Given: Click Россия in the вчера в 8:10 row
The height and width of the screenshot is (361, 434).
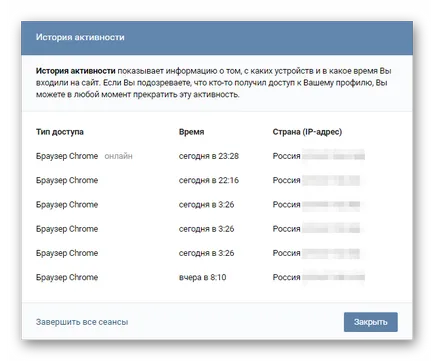Looking at the screenshot, I should 286,277.
